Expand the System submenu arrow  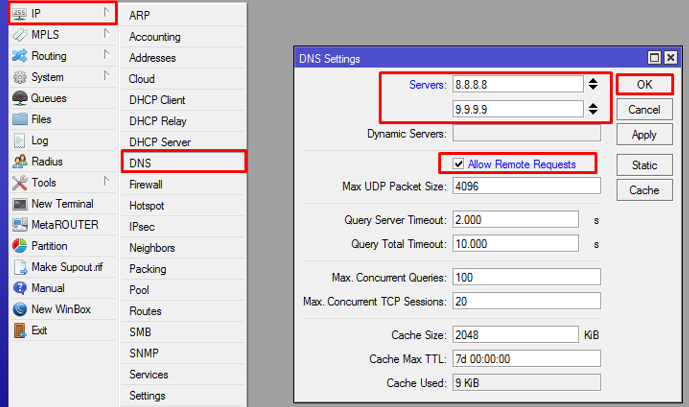click(x=106, y=75)
